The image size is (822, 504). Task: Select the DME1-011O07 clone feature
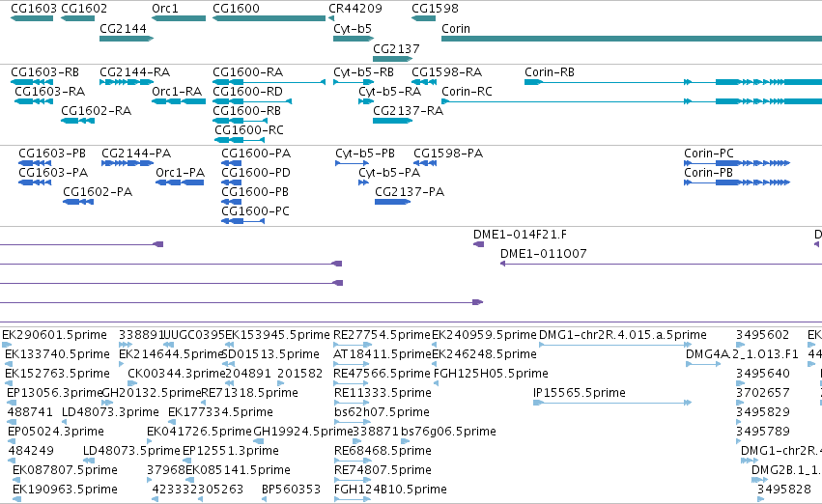(x=661, y=264)
